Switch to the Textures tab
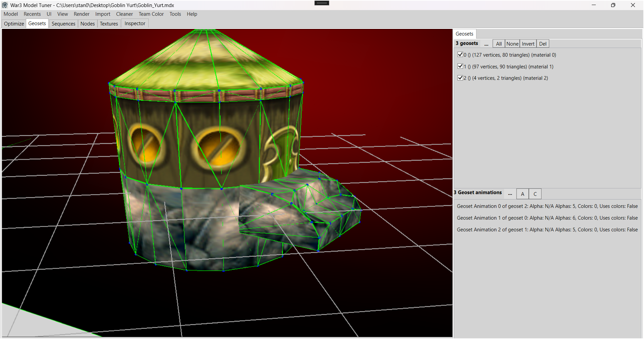644x339 pixels. 109,24
